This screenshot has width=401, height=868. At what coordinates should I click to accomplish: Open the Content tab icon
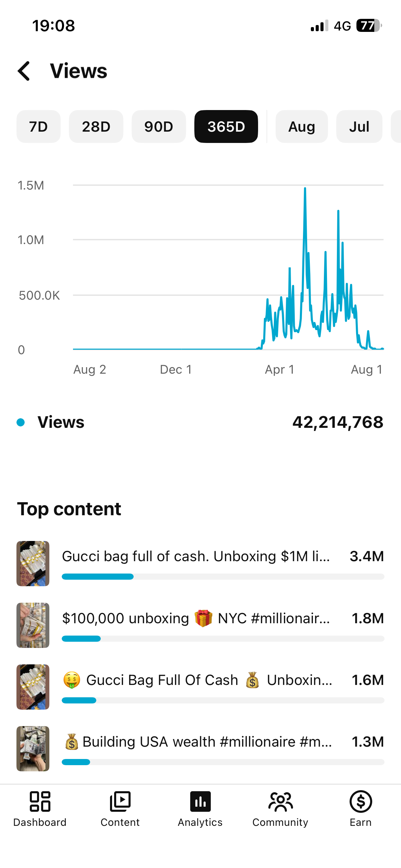[120, 801]
